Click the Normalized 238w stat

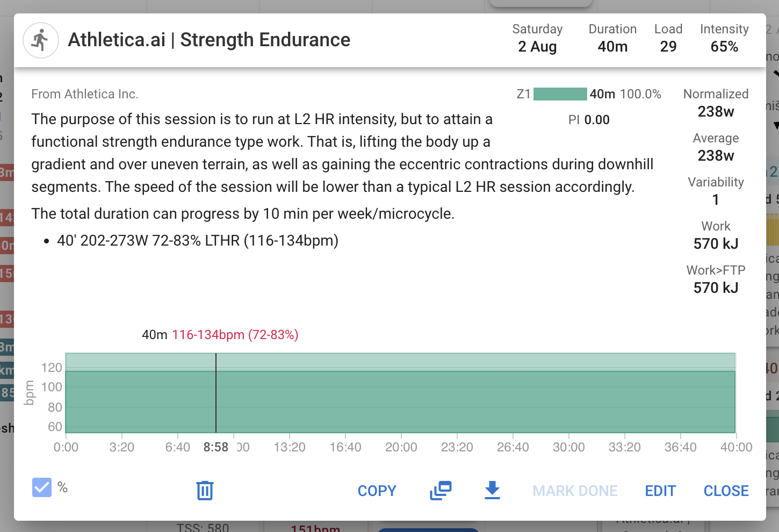pos(716,103)
